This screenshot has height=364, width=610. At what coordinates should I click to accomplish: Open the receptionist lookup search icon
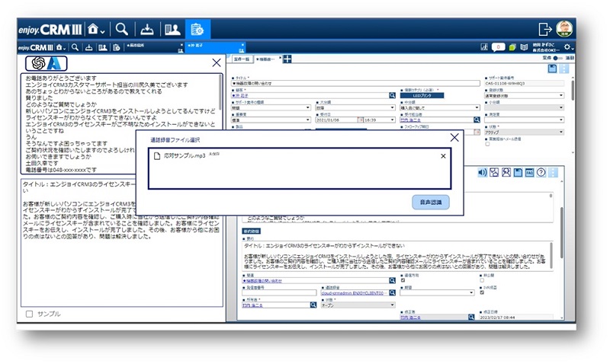[477, 120]
